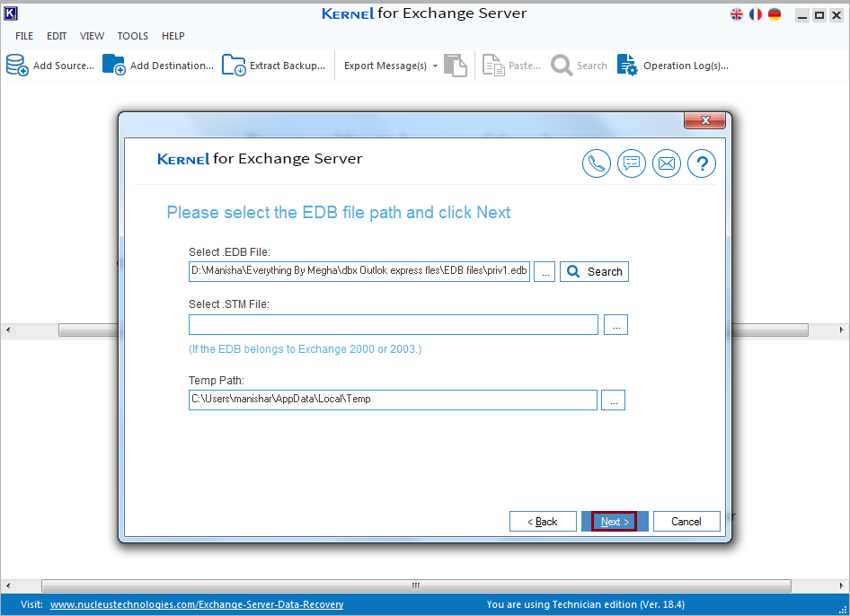Image resolution: width=850 pixels, height=616 pixels.
Task: Click into the Temp Path field
Action: pyautogui.click(x=393, y=400)
